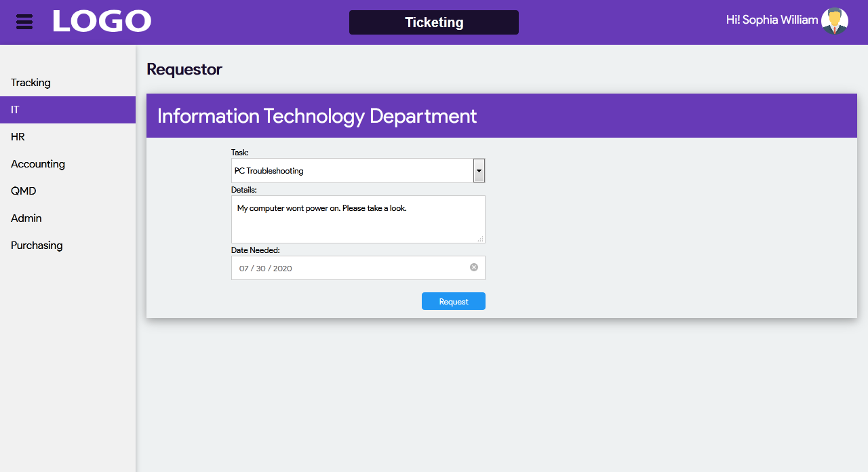Open the Tracking sidebar item
Screen dimensions: 868x472
[x=31, y=83]
